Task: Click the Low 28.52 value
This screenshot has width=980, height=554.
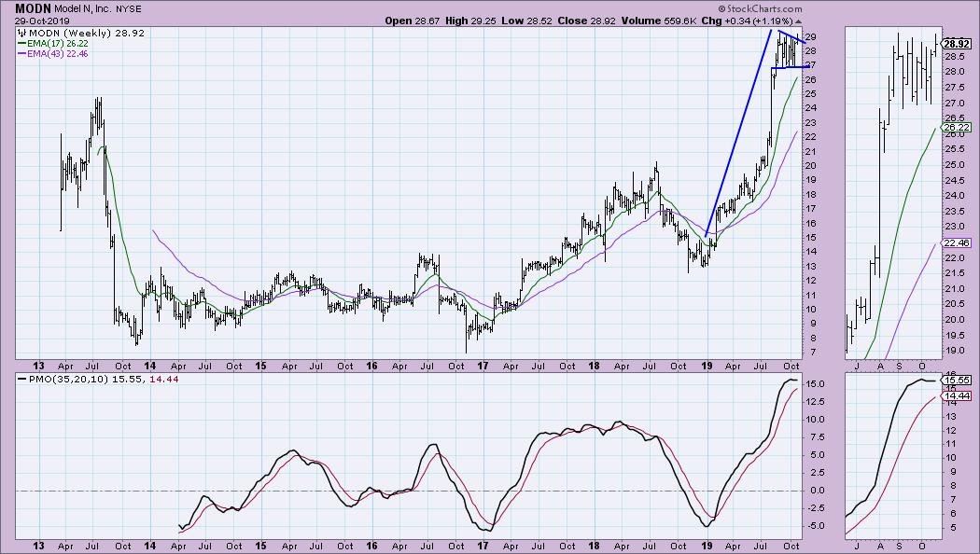Action: [527, 21]
